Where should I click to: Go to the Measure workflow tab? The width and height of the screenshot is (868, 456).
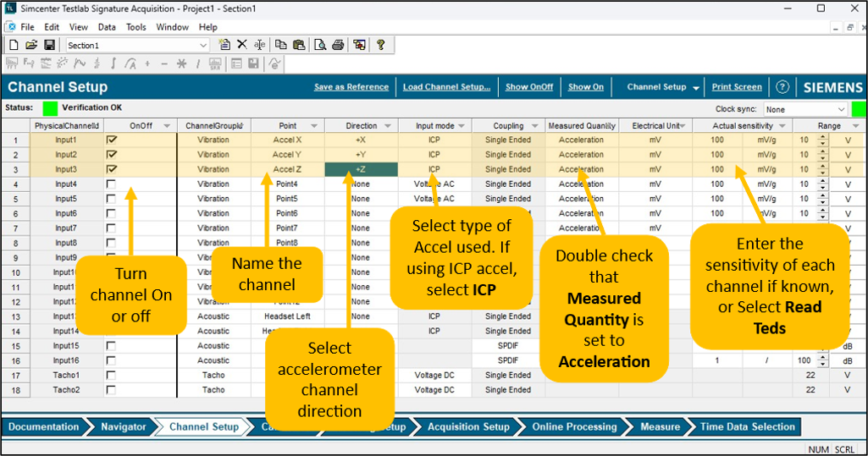click(660, 426)
